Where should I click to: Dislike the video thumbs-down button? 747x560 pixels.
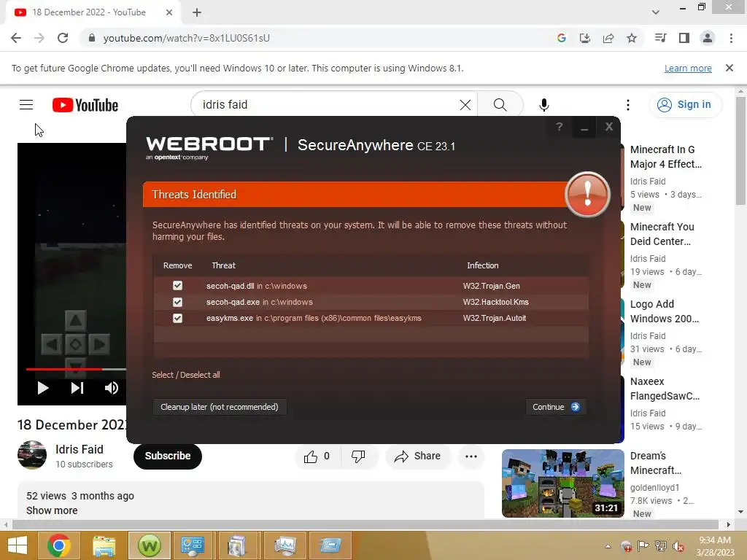tap(358, 456)
